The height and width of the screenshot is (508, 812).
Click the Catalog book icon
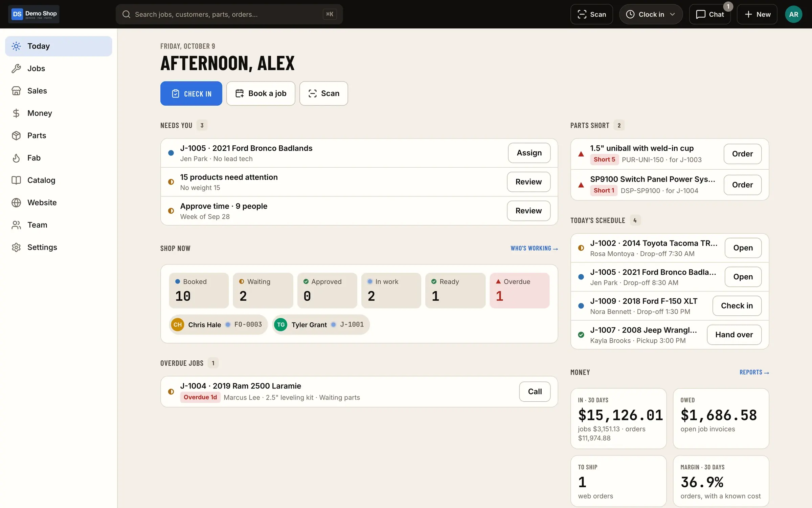click(16, 180)
